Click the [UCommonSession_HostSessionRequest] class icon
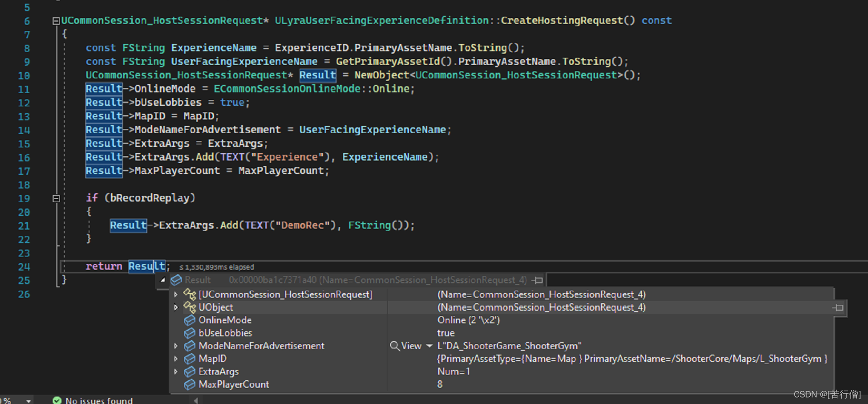Screen dimensions: 868x404 tap(190, 294)
